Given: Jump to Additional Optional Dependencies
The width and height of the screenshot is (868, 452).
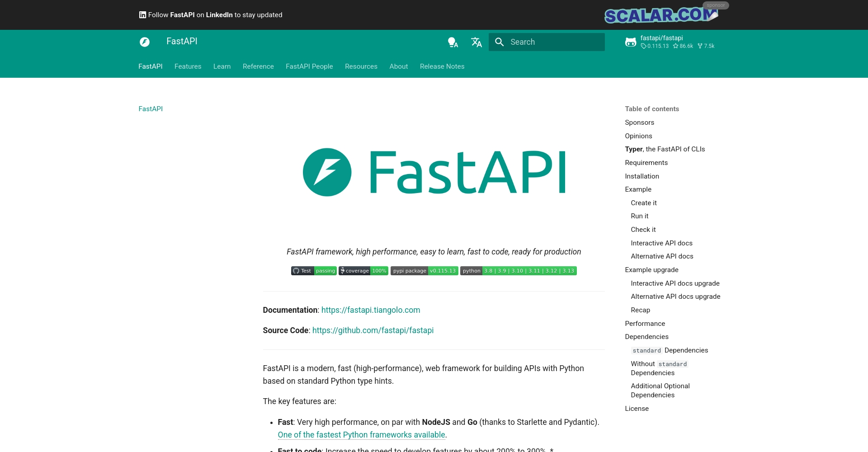Looking at the screenshot, I should coord(660,391).
